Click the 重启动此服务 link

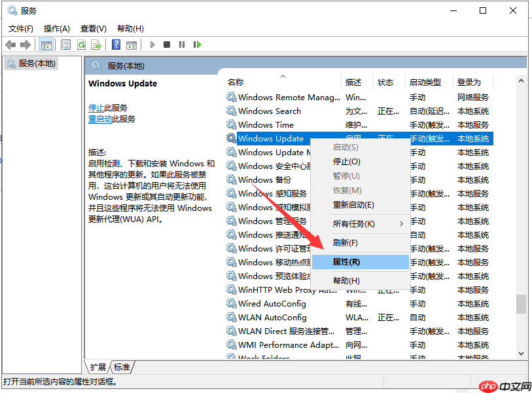point(101,119)
